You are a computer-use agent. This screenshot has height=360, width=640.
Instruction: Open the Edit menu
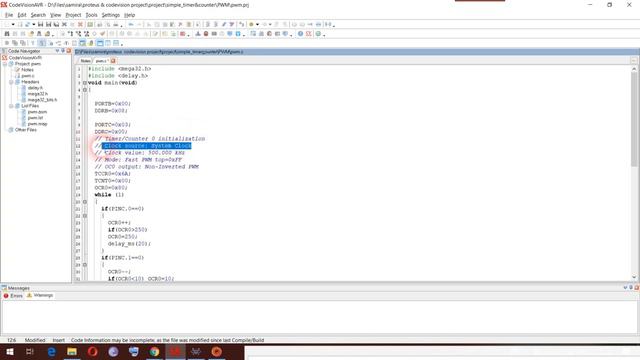[x=22, y=15]
